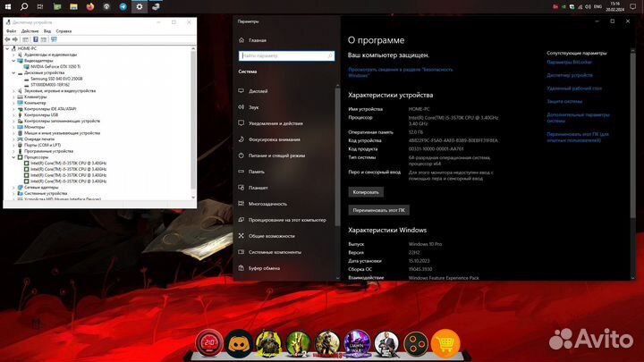644x362 pixels.
Task: Expand the Контроллеры USB node
Action: click(x=13, y=115)
